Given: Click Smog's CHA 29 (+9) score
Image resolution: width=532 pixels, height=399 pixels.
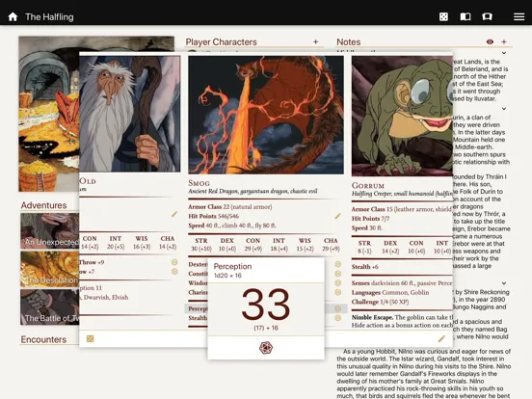Looking at the screenshot, I should [331, 245].
